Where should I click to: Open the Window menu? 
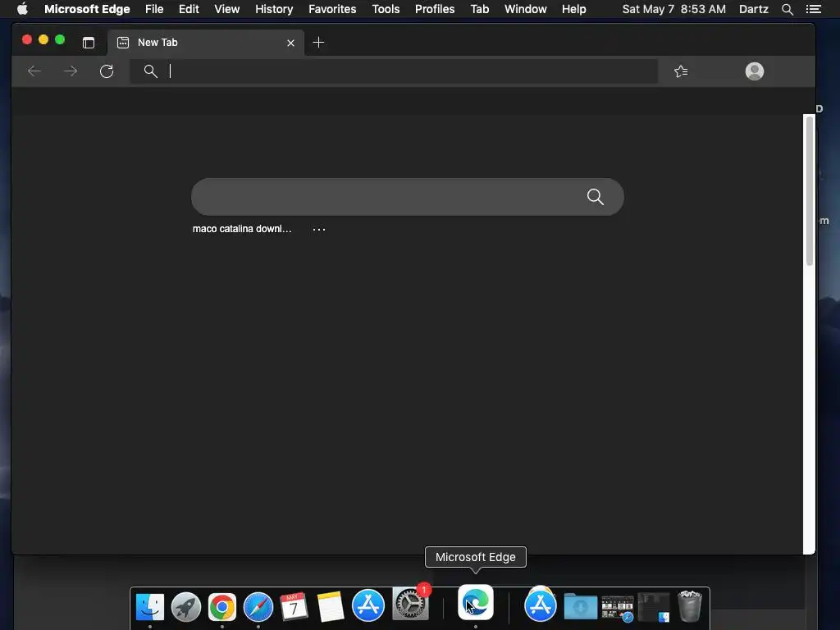[x=526, y=9]
